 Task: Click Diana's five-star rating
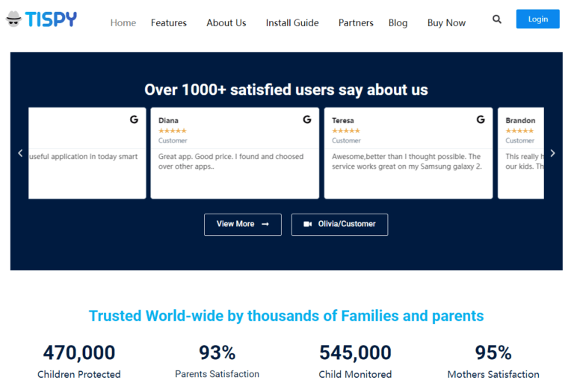tap(172, 131)
